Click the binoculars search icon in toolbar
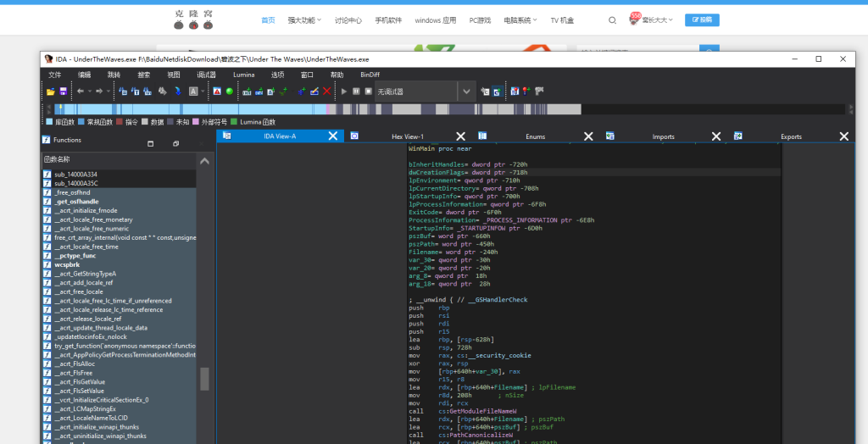The height and width of the screenshot is (444, 868). tap(163, 92)
